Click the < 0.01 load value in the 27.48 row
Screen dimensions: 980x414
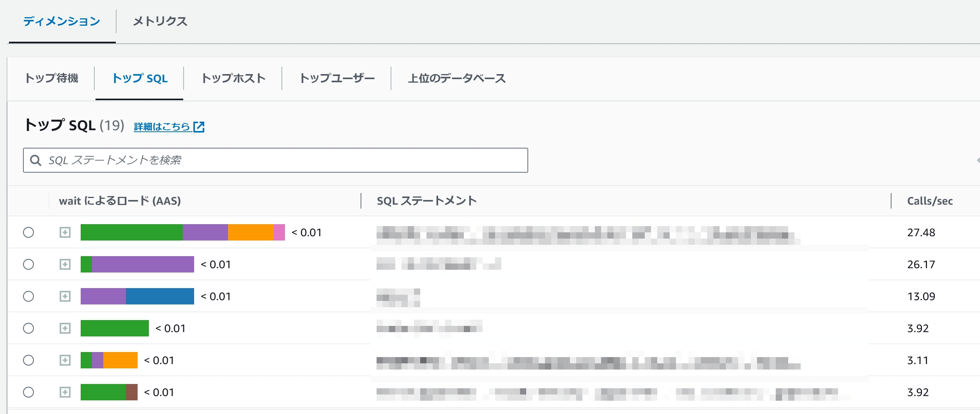tap(307, 232)
